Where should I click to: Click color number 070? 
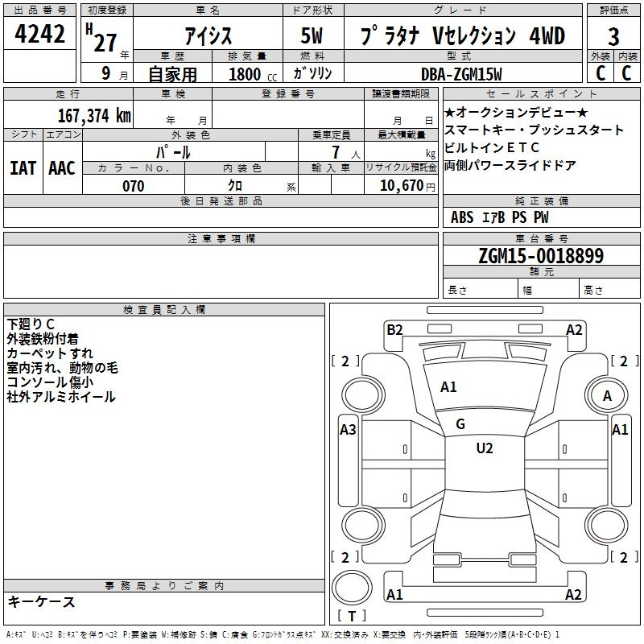point(133,186)
